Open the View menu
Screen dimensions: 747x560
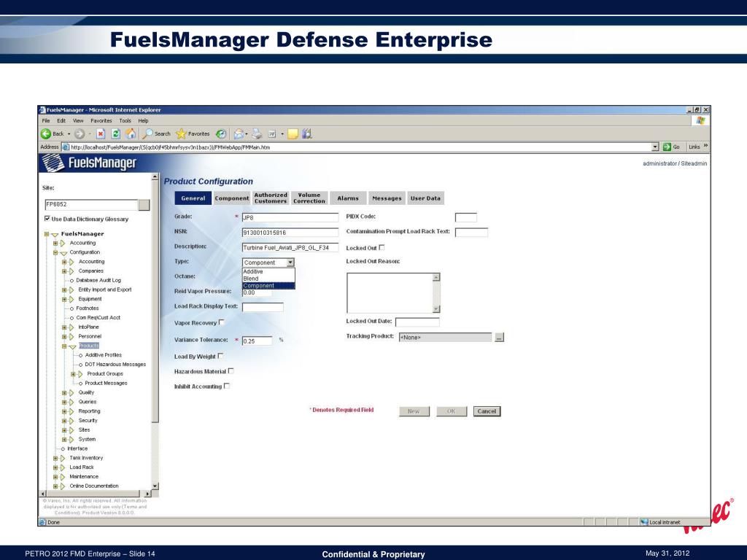[78, 121]
